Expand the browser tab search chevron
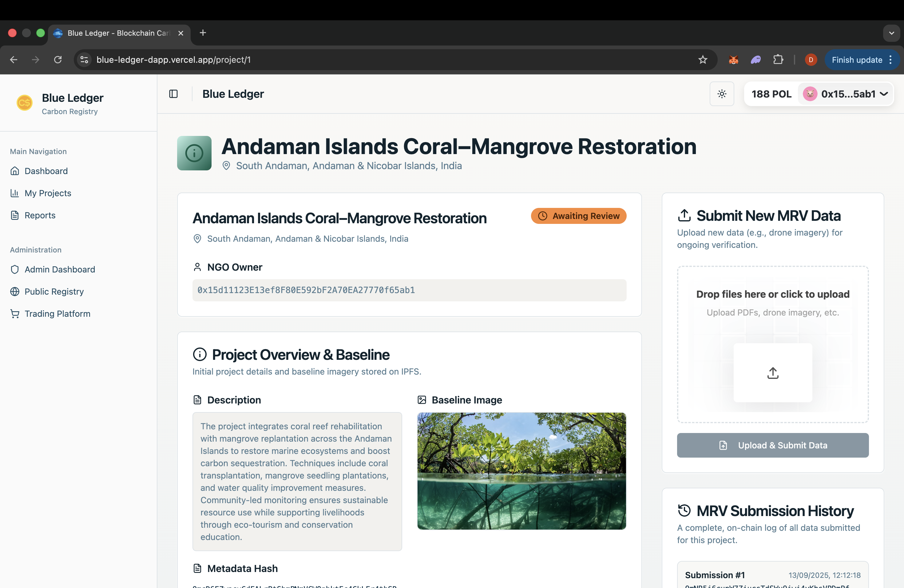The height and width of the screenshot is (588, 904). 891,33
